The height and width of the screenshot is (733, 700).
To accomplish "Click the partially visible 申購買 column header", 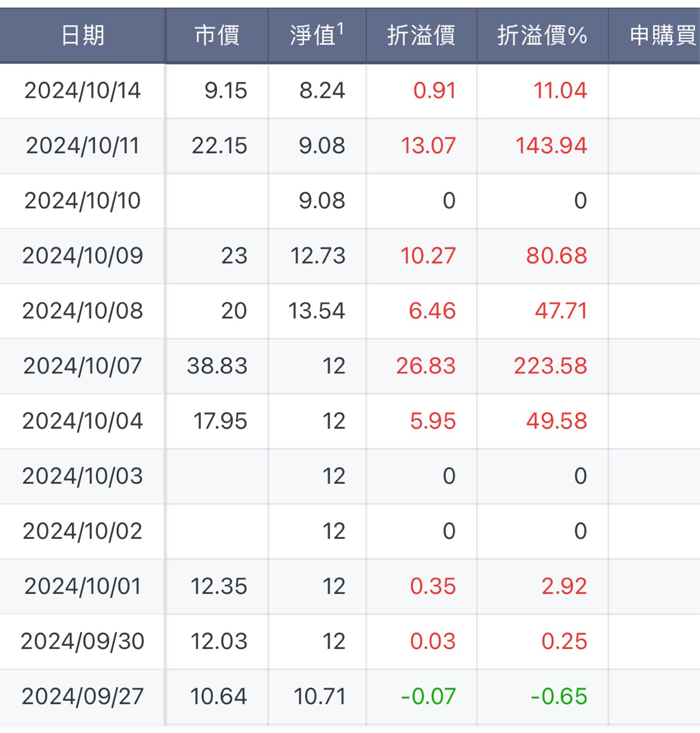I will tap(662, 36).
